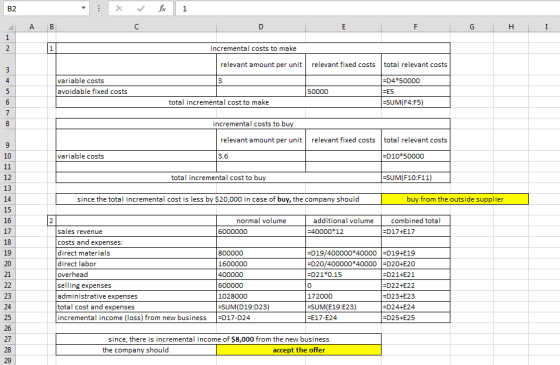Click 'incremental costs to buy' header cell

253,124
